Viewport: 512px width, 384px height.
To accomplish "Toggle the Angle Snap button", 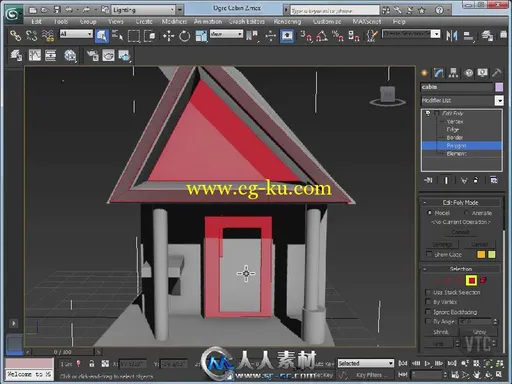I will point(322,36).
